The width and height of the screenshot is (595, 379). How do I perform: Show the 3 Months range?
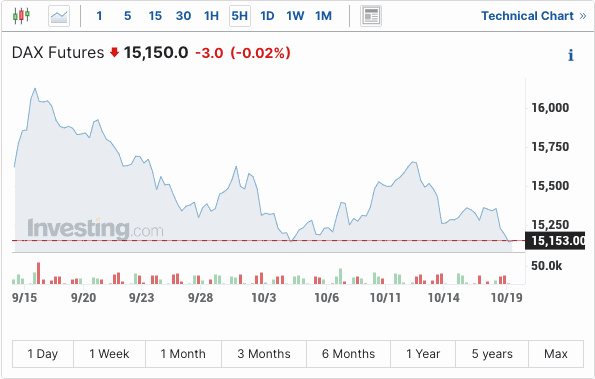[264, 354]
